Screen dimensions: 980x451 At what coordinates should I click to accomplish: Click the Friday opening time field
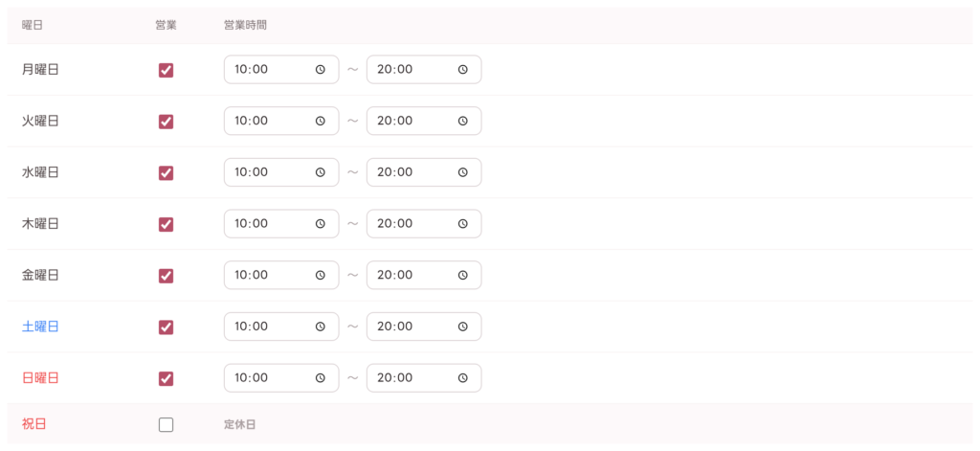pos(281,275)
